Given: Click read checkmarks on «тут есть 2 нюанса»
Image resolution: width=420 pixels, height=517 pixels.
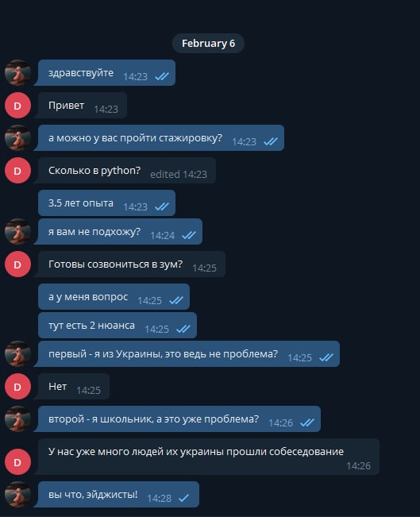Looking at the screenshot, I should 183,329.
